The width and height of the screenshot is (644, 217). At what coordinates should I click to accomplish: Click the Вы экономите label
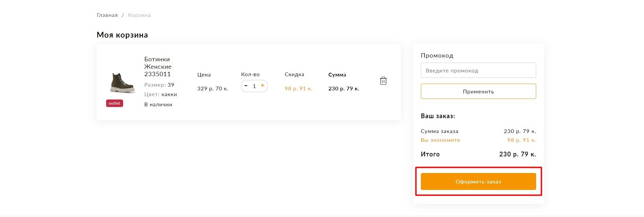coord(441,140)
